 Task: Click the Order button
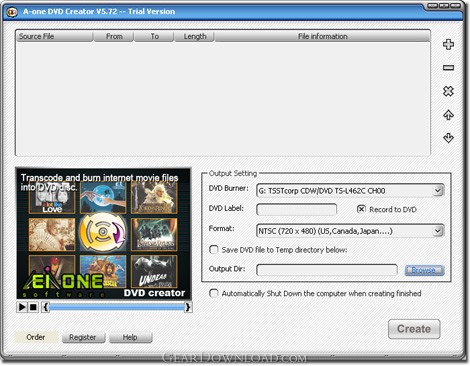(x=36, y=337)
